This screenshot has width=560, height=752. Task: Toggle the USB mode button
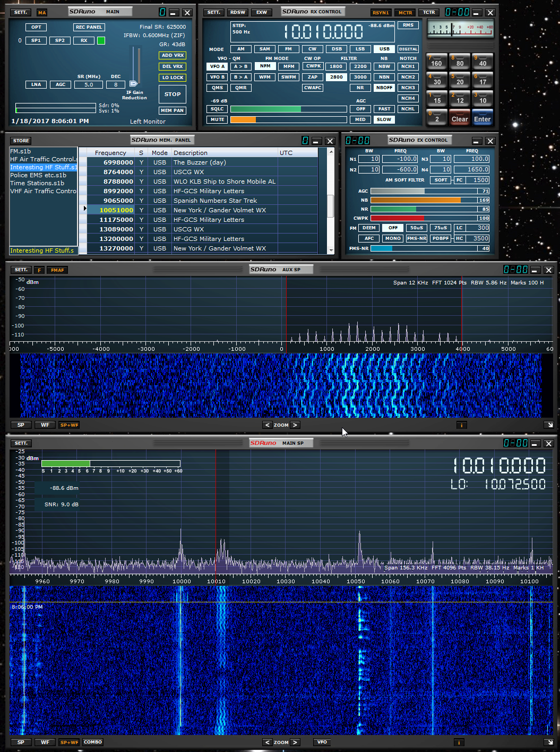(384, 49)
